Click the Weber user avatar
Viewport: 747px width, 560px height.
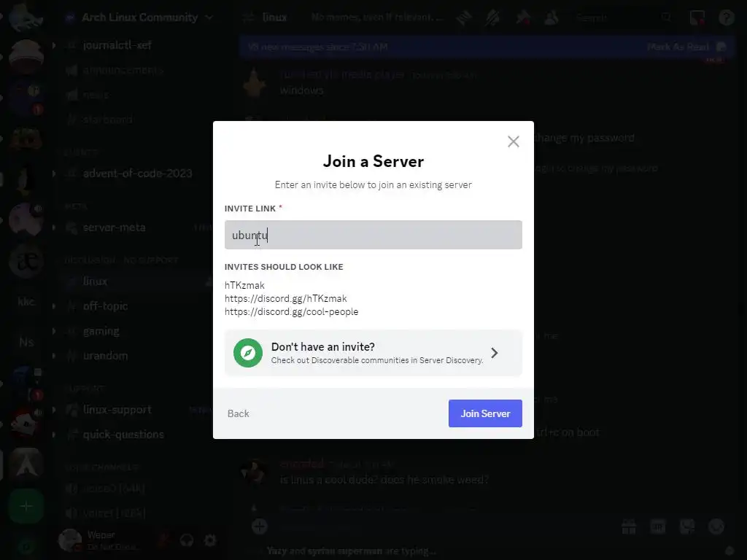coord(71,540)
